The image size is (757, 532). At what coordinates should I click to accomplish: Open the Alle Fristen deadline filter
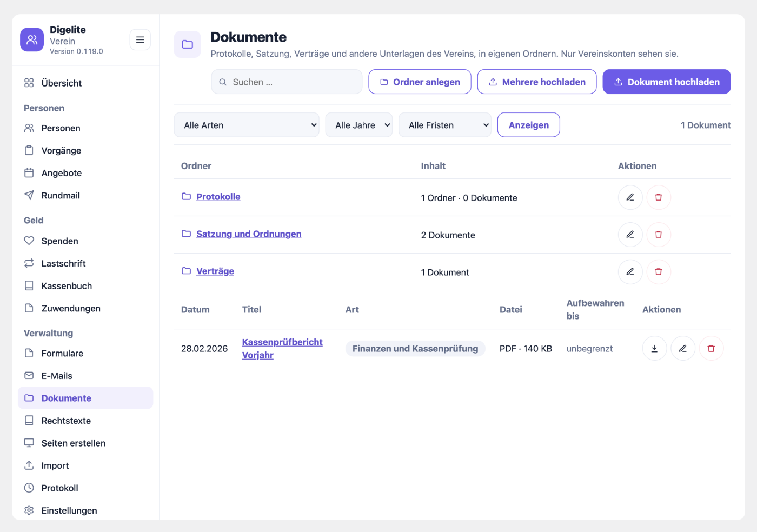click(445, 125)
